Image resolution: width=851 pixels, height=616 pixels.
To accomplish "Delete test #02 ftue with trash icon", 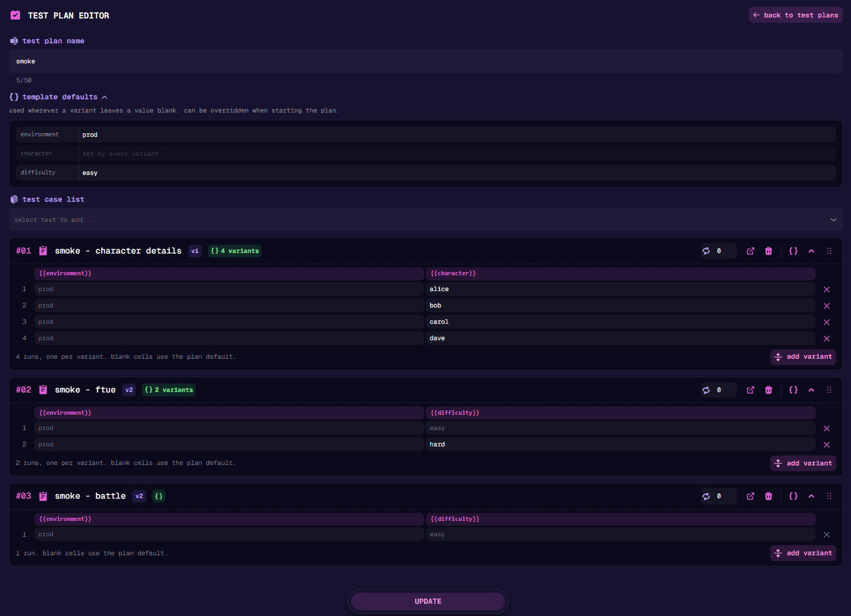I will 769,390.
